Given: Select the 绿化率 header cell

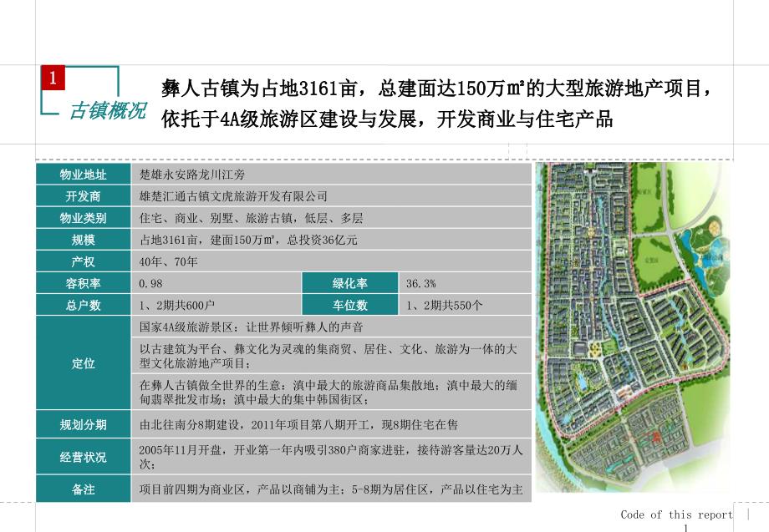Looking at the screenshot, I should [350, 283].
